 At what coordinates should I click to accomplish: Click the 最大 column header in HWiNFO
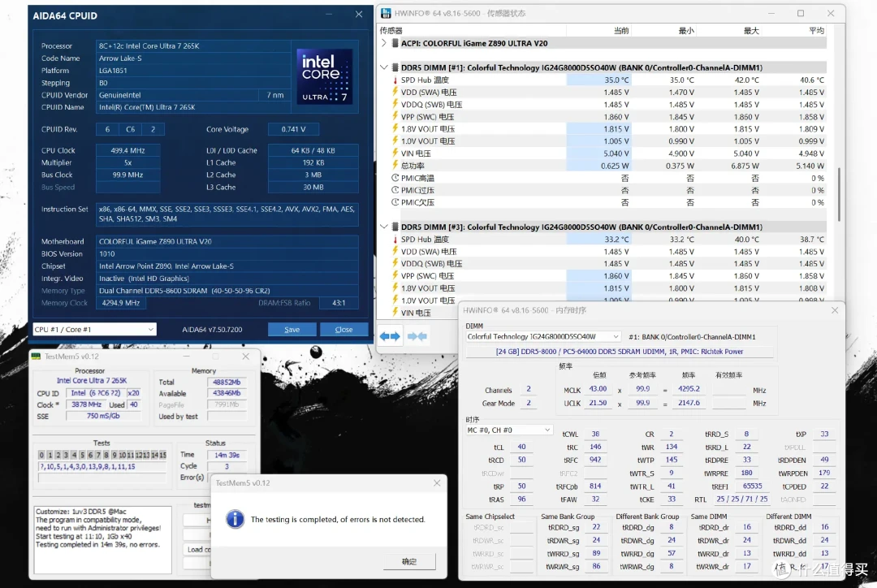(x=751, y=30)
